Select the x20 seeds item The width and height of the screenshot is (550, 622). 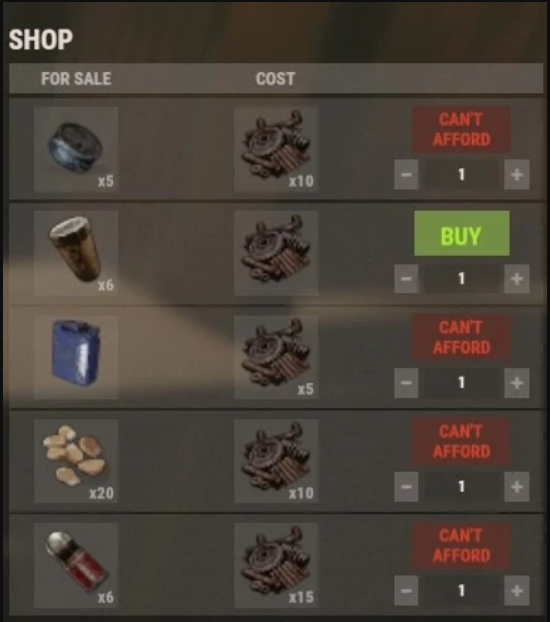(76, 461)
